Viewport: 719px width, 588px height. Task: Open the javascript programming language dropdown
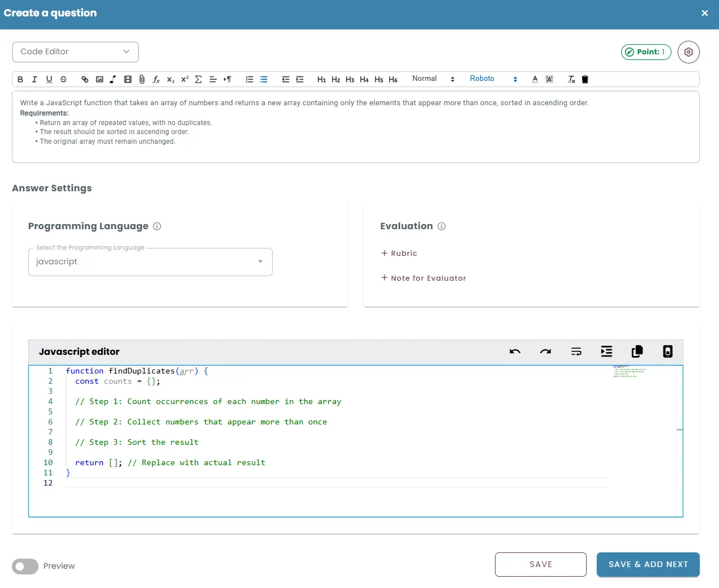pos(150,262)
